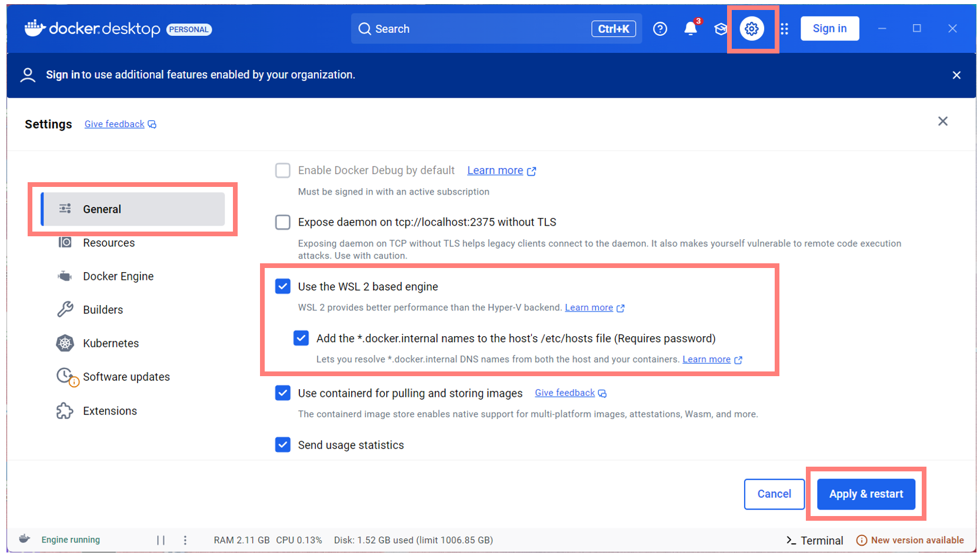Click the CPU 0.13% status text
This screenshot has width=980, height=556.
[x=299, y=540]
